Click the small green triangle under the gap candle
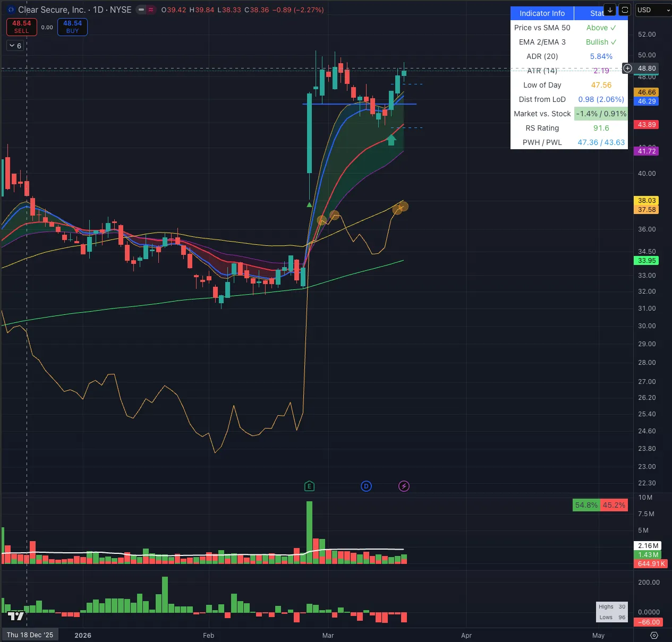This screenshot has height=642, width=672. pyautogui.click(x=309, y=204)
